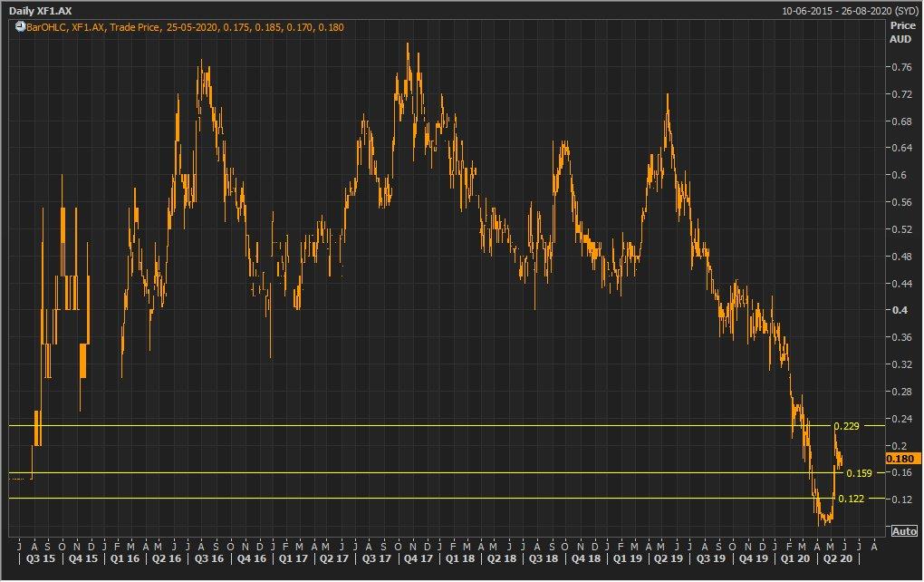Toggle the Auto scale button
The image size is (924, 582).
(903, 531)
